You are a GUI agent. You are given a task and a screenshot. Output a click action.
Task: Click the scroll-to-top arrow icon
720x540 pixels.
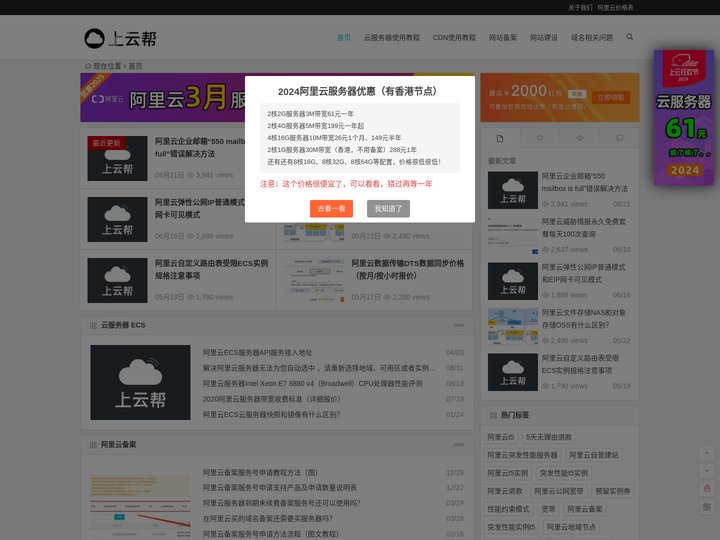(707, 453)
